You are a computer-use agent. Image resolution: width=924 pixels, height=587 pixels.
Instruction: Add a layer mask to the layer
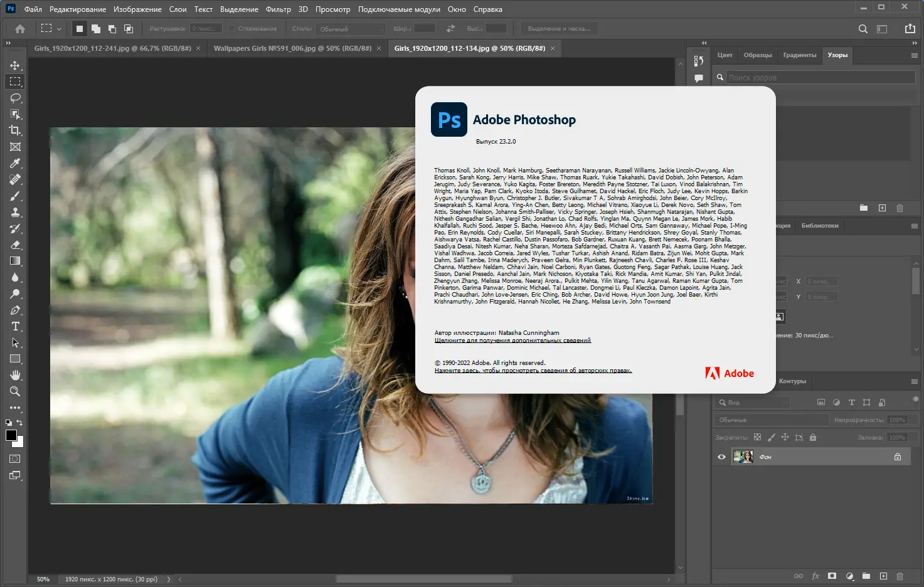pos(832,576)
